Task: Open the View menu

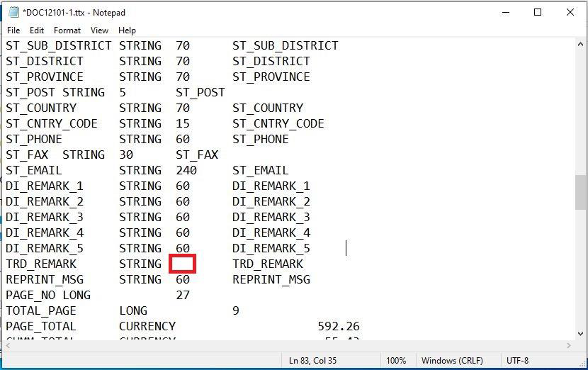Action: (99, 30)
